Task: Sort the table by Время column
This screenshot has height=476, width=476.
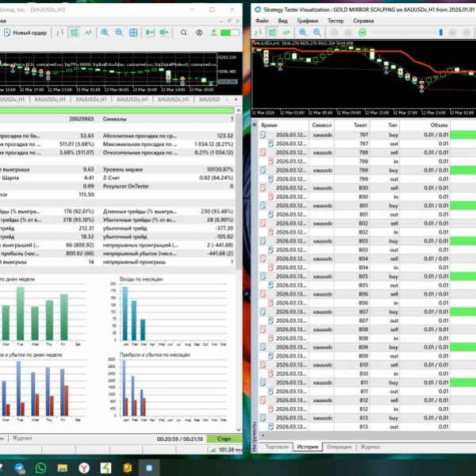Action: [271, 125]
